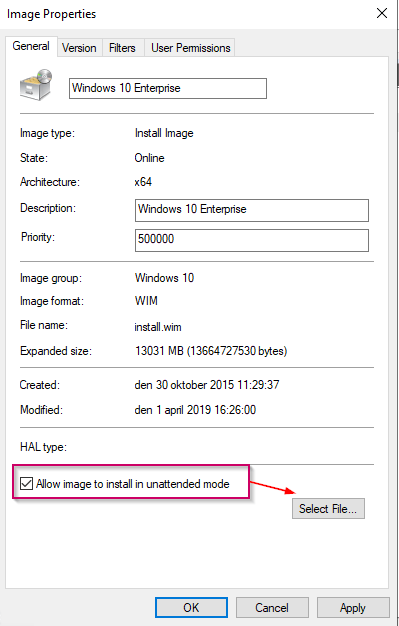Click the Architecture value 'x64'
The height and width of the screenshot is (626, 399).
[x=143, y=182]
